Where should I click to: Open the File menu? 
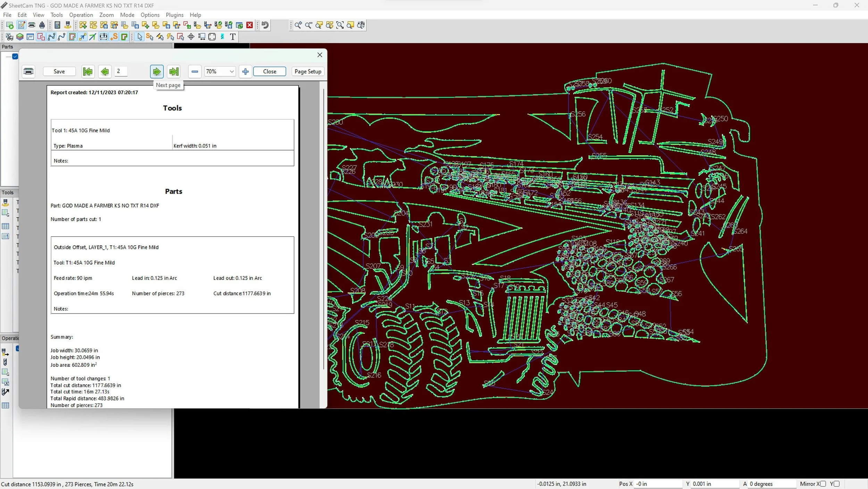pyautogui.click(x=7, y=15)
